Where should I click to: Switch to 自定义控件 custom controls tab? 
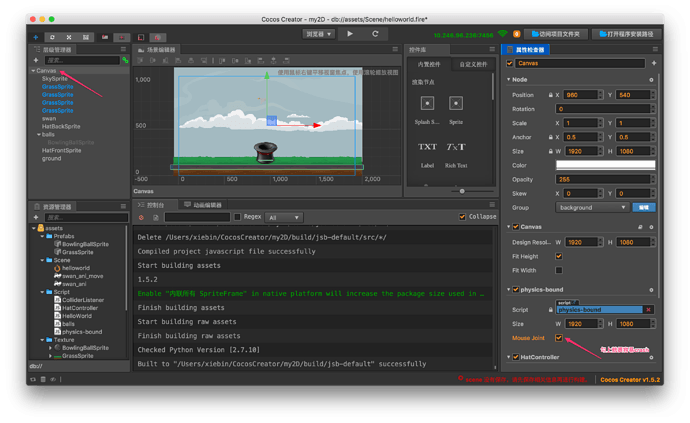coord(473,64)
